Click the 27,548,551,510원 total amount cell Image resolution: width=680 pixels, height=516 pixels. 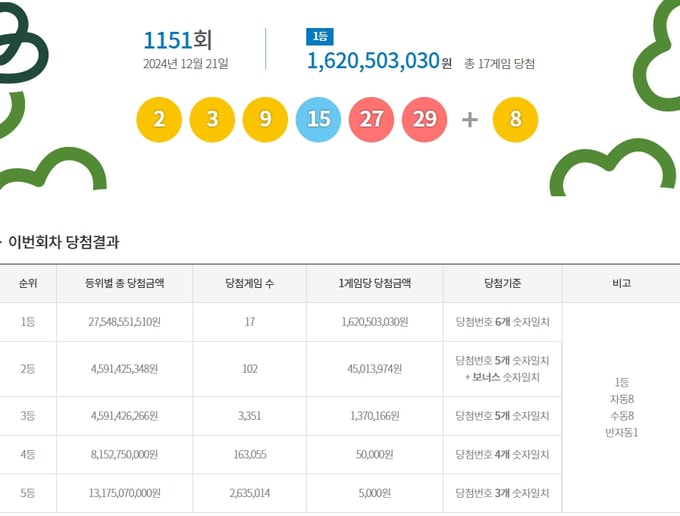click(x=124, y=322)
